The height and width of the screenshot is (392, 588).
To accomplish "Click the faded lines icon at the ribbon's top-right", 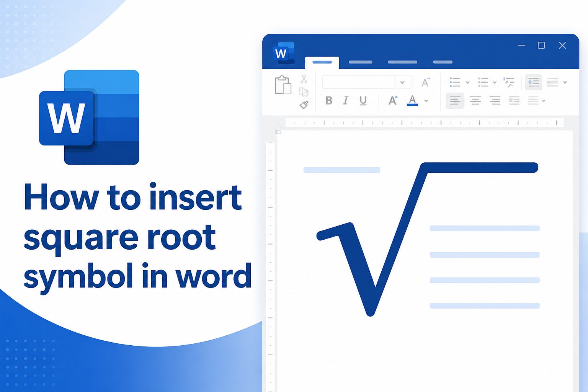I will [553, 82].
